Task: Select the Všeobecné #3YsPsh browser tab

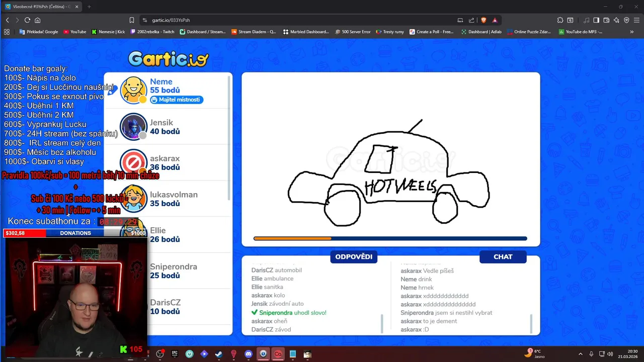Action: tap(42, 7)
